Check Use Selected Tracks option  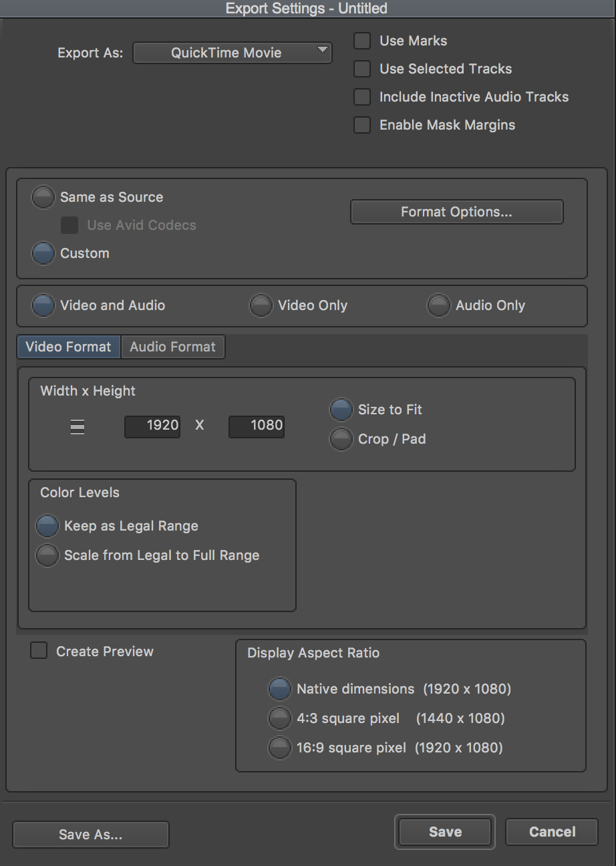pyautogui.click(x=362, y=69)
